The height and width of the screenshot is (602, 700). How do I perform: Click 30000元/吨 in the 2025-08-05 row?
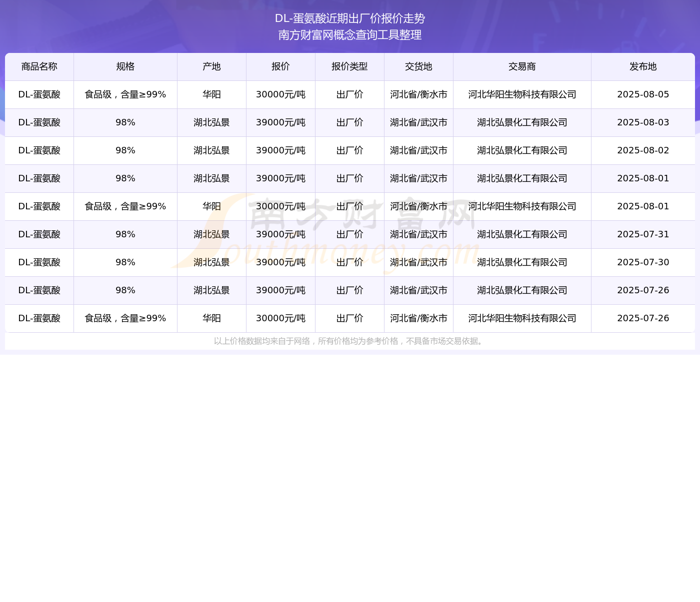click(280, 94)
